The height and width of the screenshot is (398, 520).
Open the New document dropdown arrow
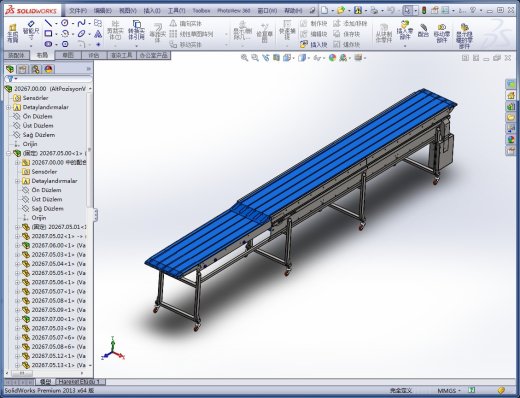332,11
